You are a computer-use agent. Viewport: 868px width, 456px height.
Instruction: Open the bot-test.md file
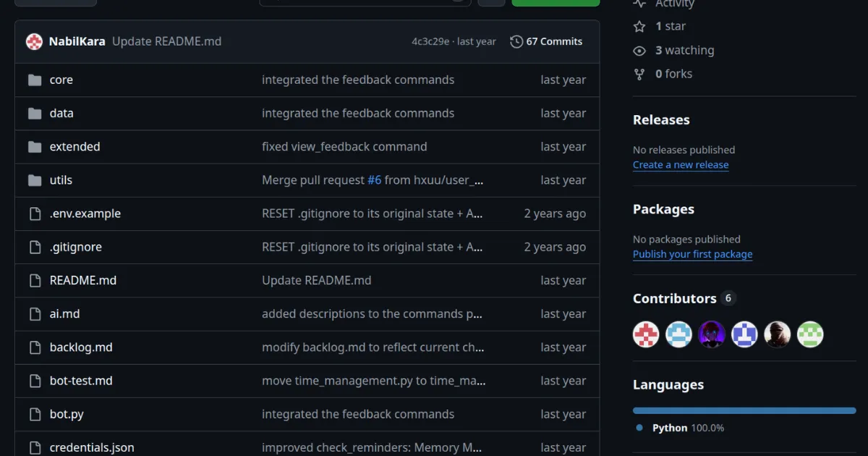click(81, 381)
